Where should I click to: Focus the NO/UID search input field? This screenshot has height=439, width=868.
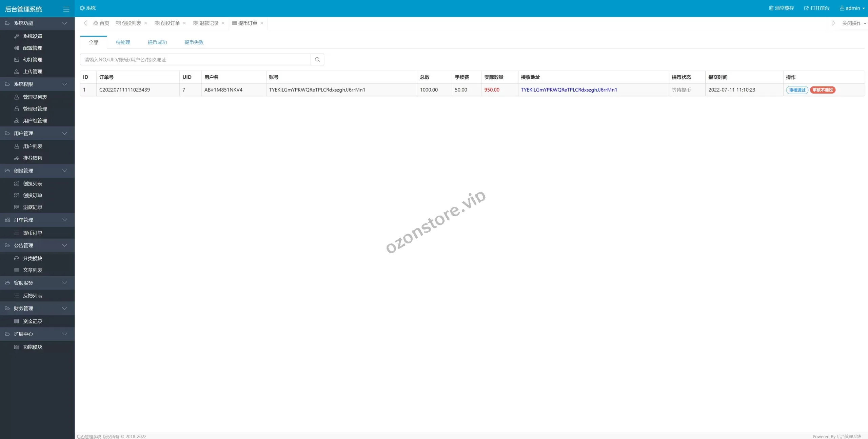coord(195,60)
